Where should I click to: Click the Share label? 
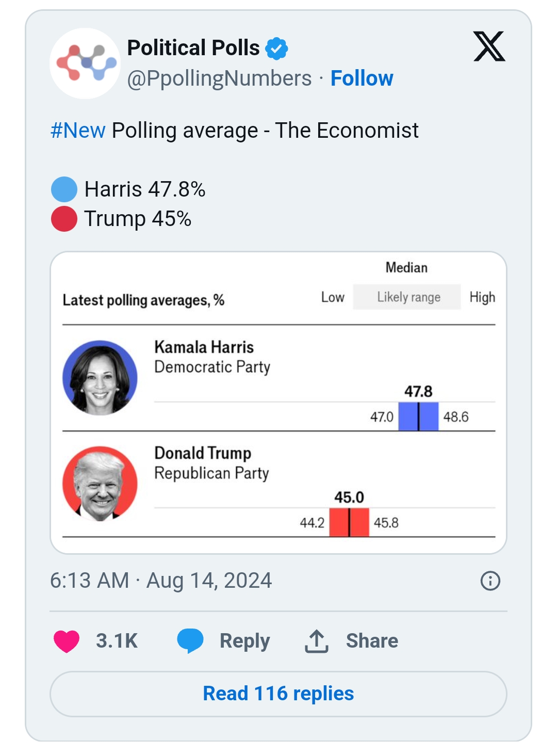372,641
